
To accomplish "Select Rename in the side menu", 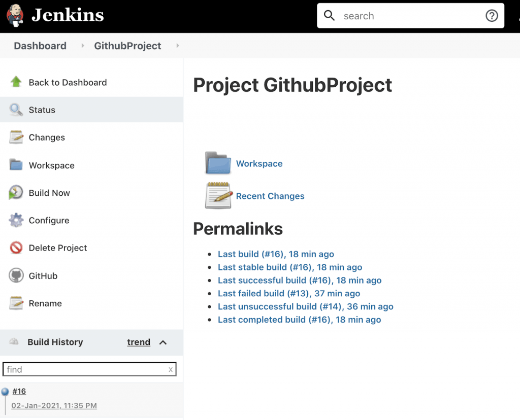I will tap(45, 303).
